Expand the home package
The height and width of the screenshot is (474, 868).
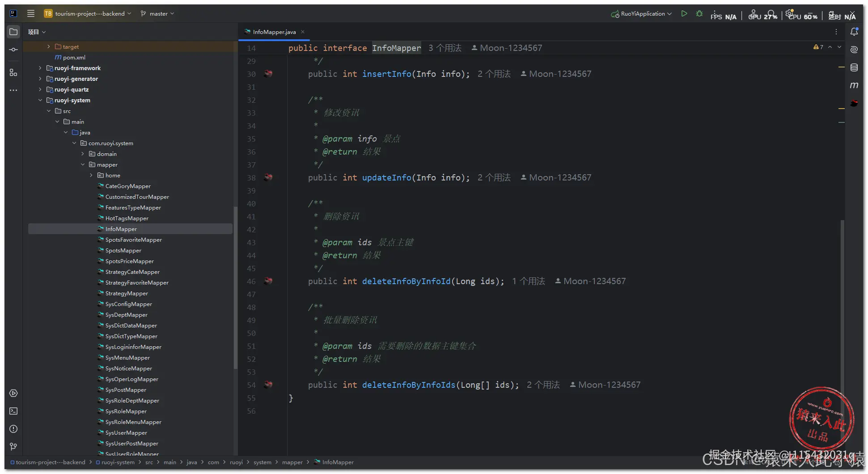[x=91, y=175]
